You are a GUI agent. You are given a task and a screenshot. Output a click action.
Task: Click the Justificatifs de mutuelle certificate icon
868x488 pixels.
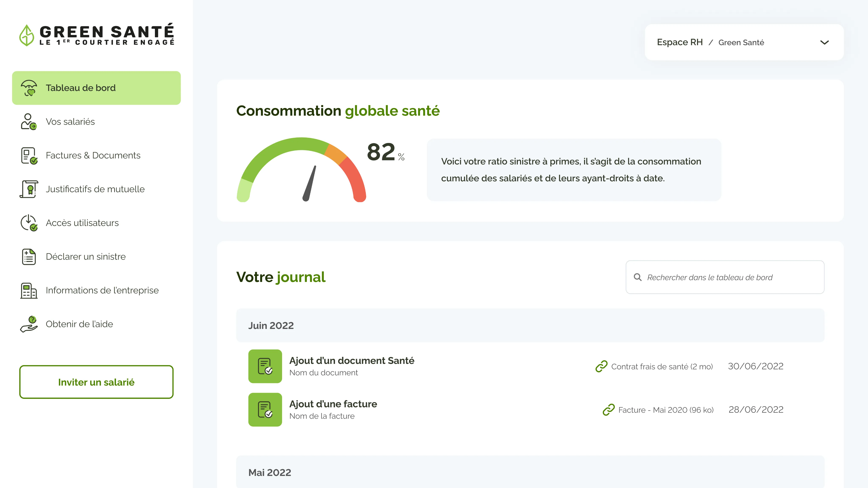(x=29, y=189)
